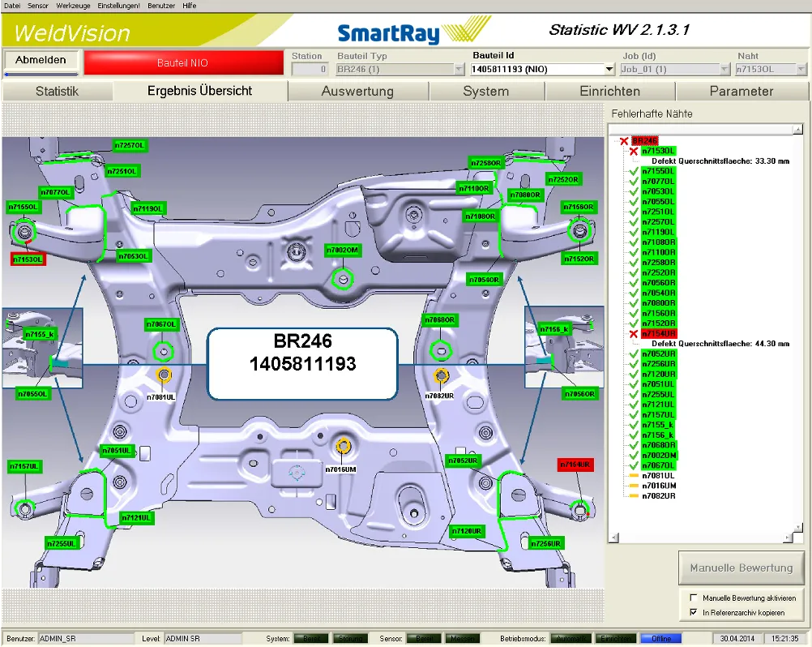Click the n7257OL label in the diagram
The width and height of the screenshot is (812, 647).
tap(130, 146)
